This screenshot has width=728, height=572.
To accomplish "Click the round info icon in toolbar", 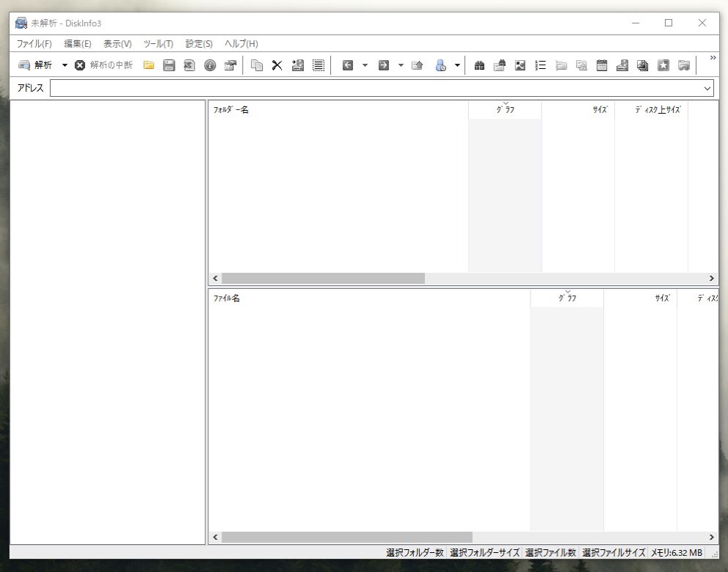I will coord(210,65).
